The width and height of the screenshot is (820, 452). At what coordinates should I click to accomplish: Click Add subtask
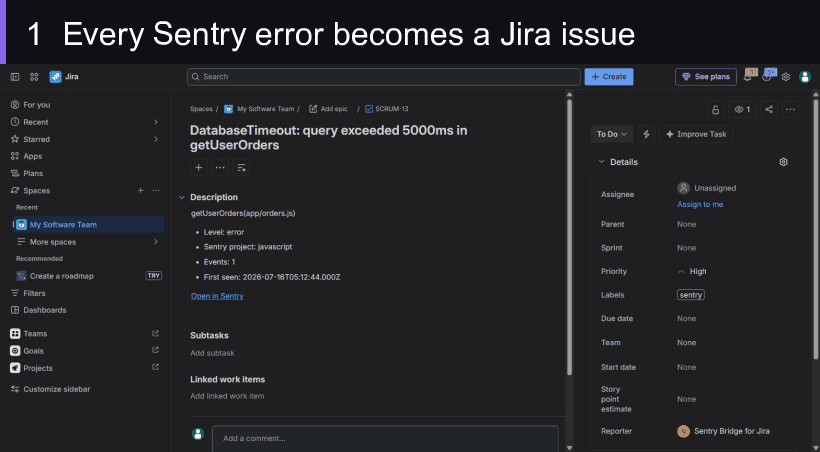(x=212, y=353)
